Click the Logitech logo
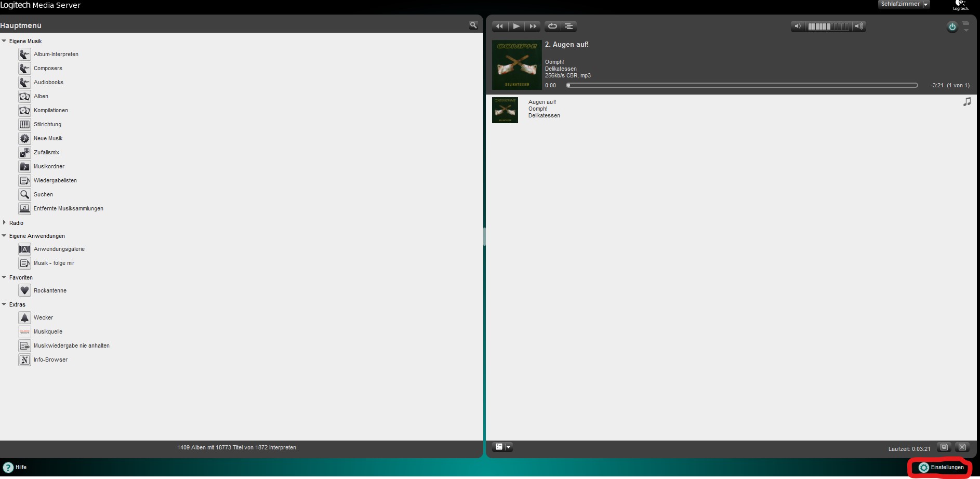 coord(960,5)
